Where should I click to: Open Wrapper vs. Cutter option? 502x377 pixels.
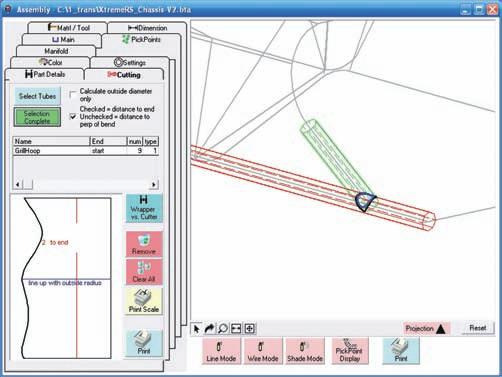coord(144,208)
